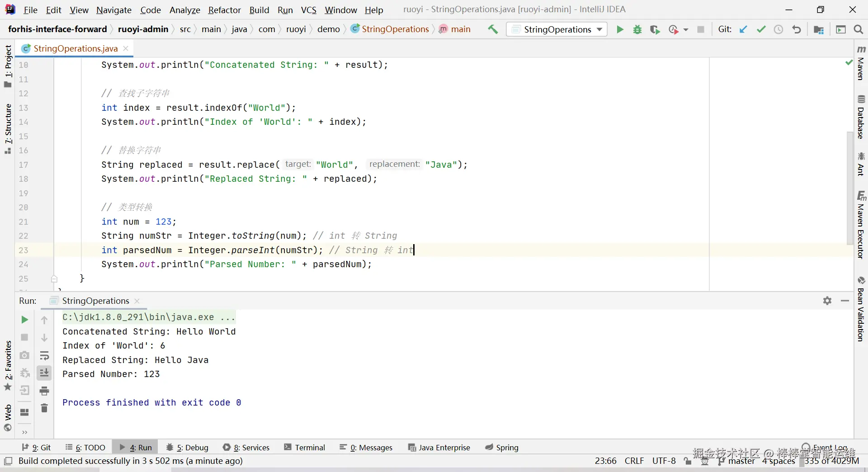
Task: Toggle tool window quick-access button bottom-left
Action: 8,461
